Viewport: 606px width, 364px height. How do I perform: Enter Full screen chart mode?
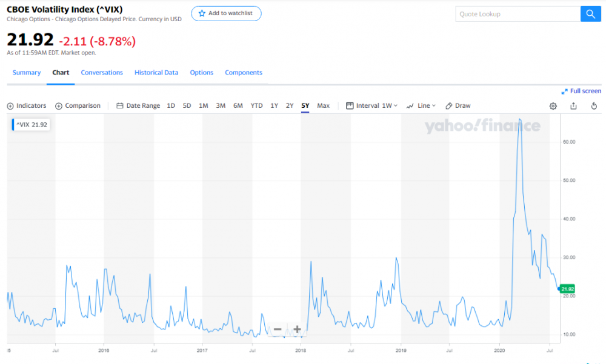(x=582, y=91)
